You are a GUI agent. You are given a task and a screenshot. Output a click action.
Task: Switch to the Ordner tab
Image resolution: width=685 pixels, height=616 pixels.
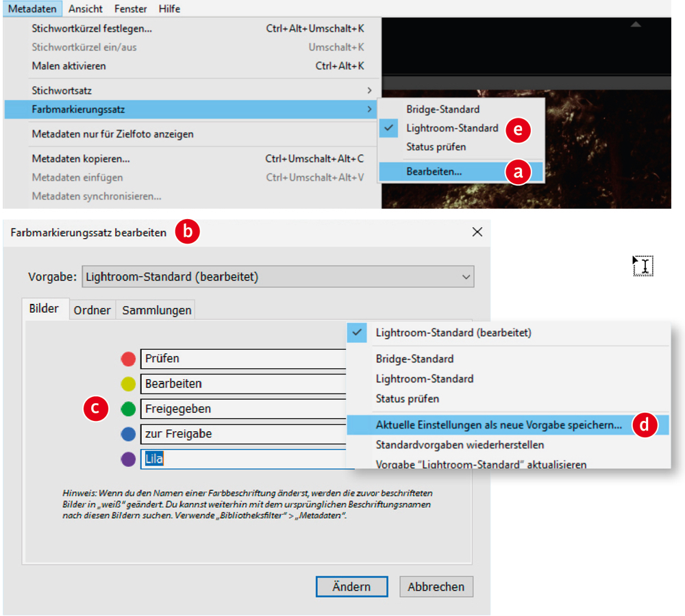coord(92,310)
